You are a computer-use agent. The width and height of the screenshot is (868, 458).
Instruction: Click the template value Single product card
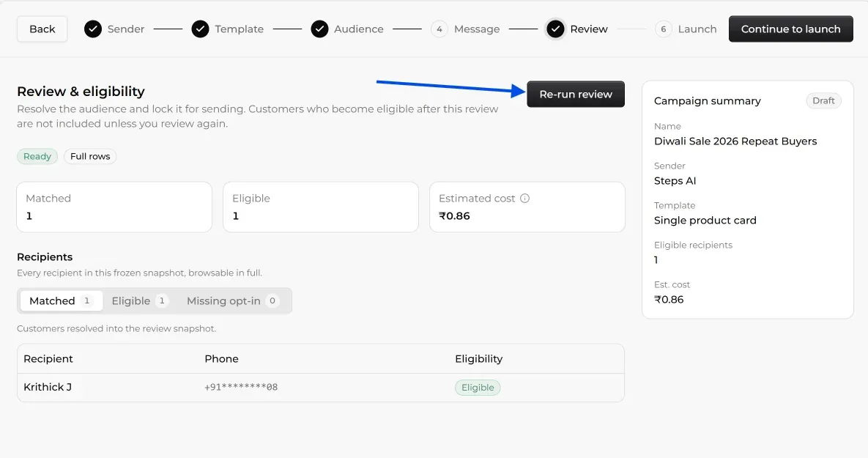[x=705, y=221]
